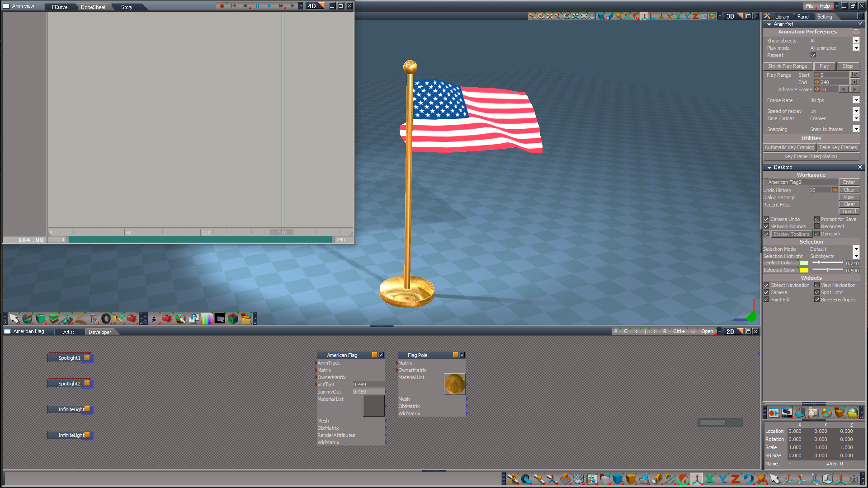
Task: Open the Play mode dropdown
Action: pyautogui.click(x=856, y=48)
